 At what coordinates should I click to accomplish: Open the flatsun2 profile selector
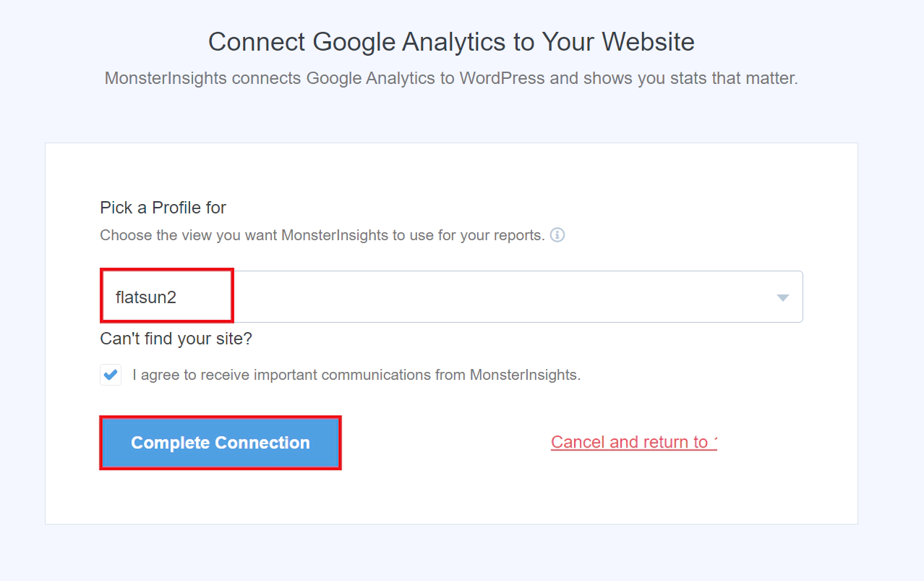point(451,297)
